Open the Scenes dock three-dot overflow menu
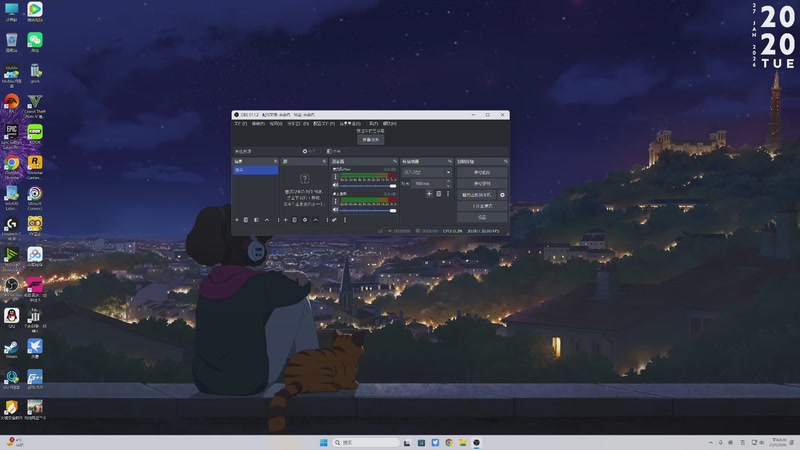800x450 pixels. point(279,220)
